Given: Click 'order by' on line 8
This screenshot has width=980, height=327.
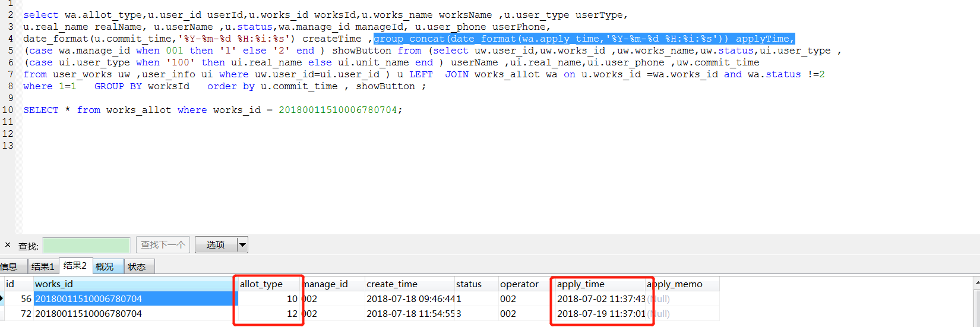Looking at the screenshot, I should pyautogui.click(x=230, y=86).
